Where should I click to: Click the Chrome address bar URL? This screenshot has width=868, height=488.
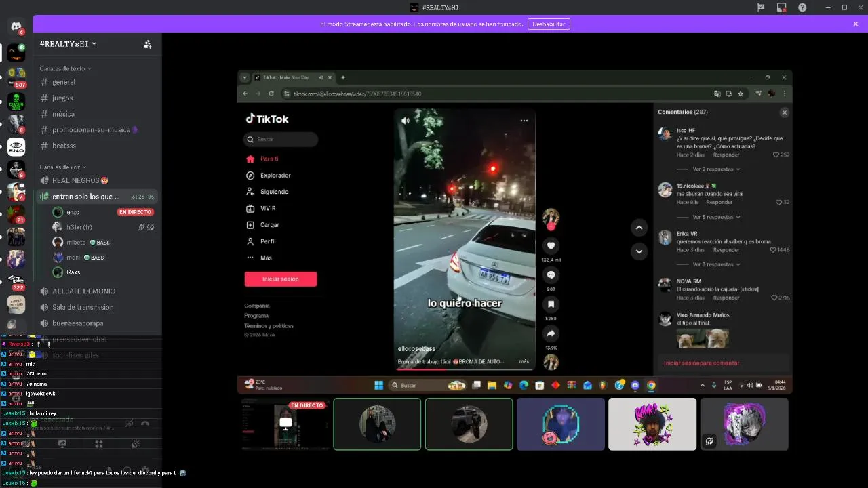click(357, 94)
